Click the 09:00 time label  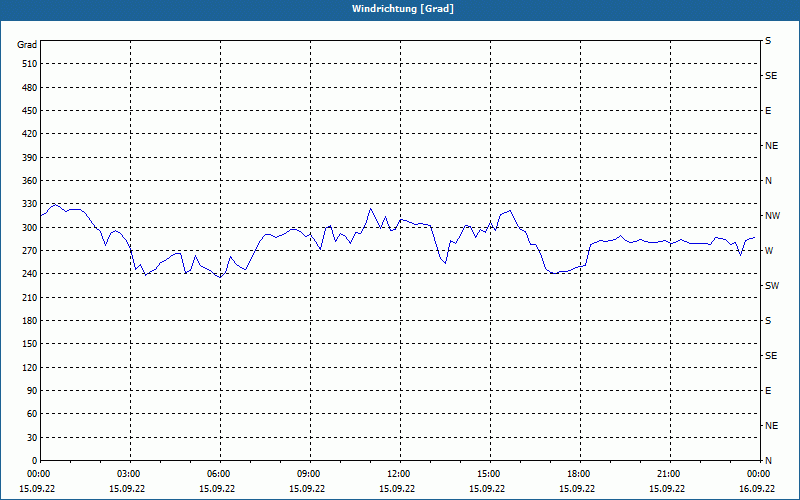(307, 473)
